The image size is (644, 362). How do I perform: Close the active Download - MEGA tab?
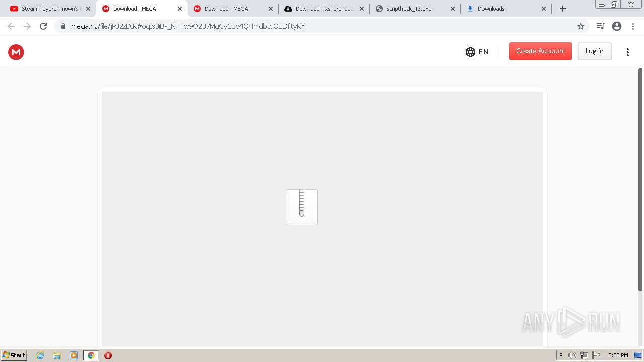180,9
